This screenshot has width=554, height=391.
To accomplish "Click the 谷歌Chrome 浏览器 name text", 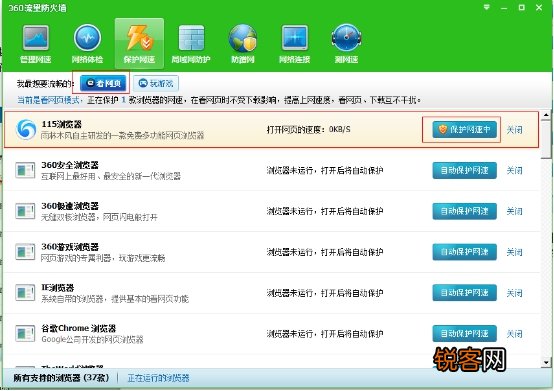I will (78, 328).
